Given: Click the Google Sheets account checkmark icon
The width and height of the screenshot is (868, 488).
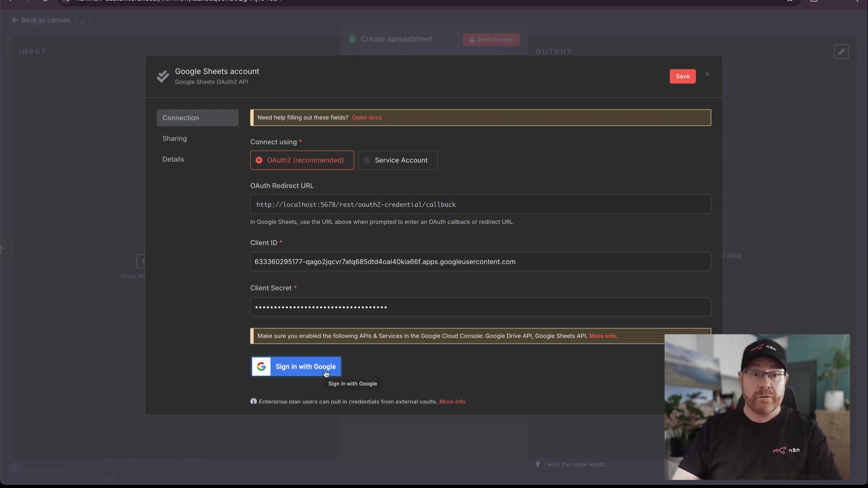Looking at the screenshot, I should tap(163, 76).
